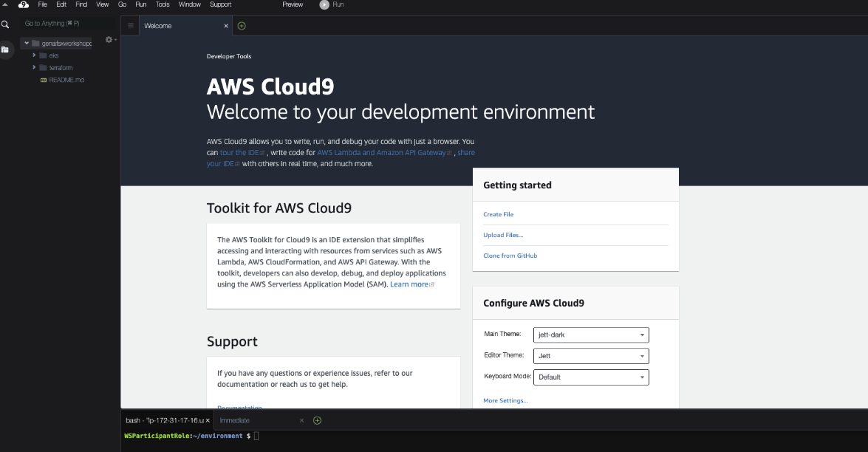
Task: Select the eks folder name
Action: (54, 56)
